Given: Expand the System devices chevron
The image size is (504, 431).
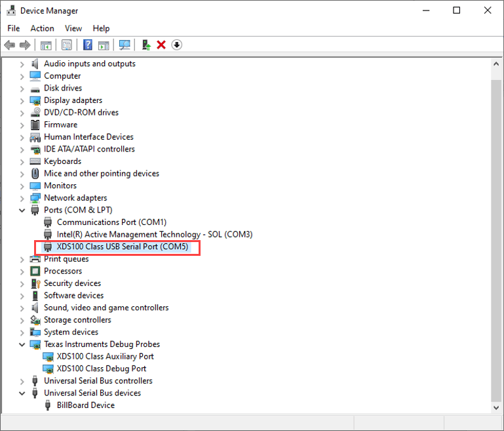Looking at the screenshot, I should click(22, 333).
